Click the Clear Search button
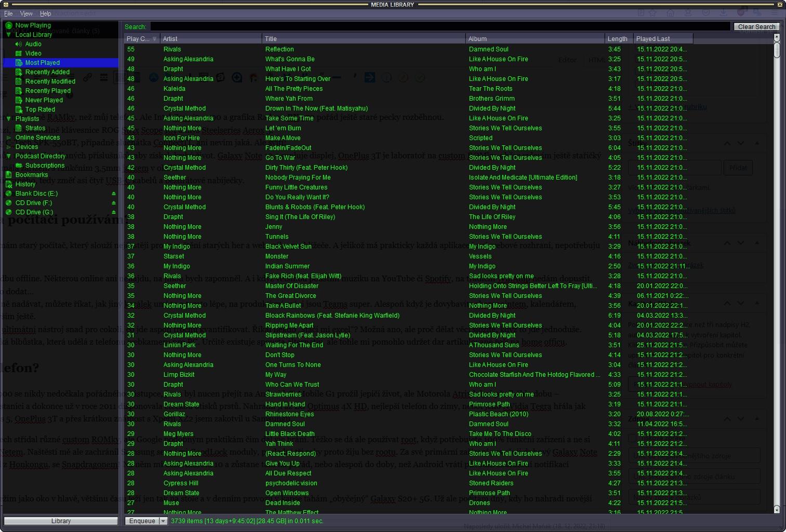 756,26
